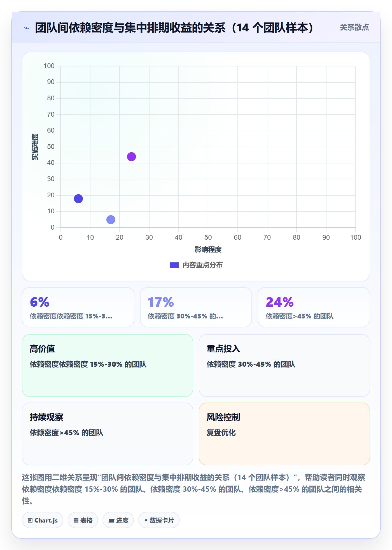
Task: Toggle the 内容重点分布 legend color swatch
Action: 174,265
